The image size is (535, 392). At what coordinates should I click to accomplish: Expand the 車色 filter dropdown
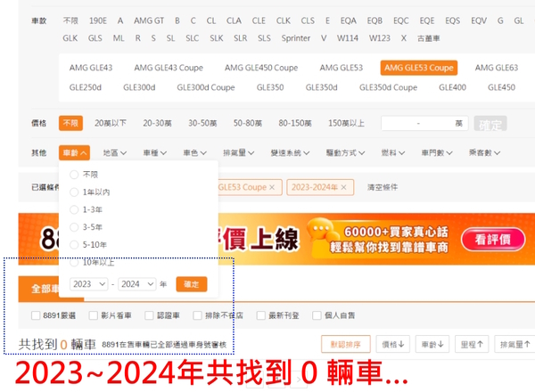point(194,153)
